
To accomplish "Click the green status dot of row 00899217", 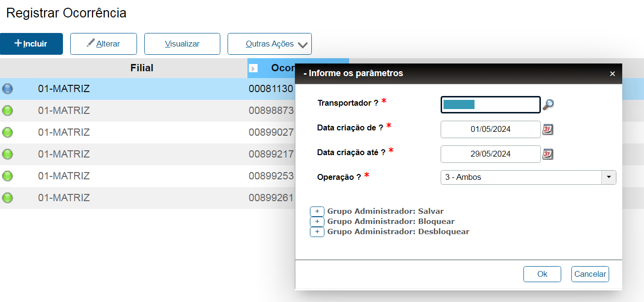I will point(8,154).
